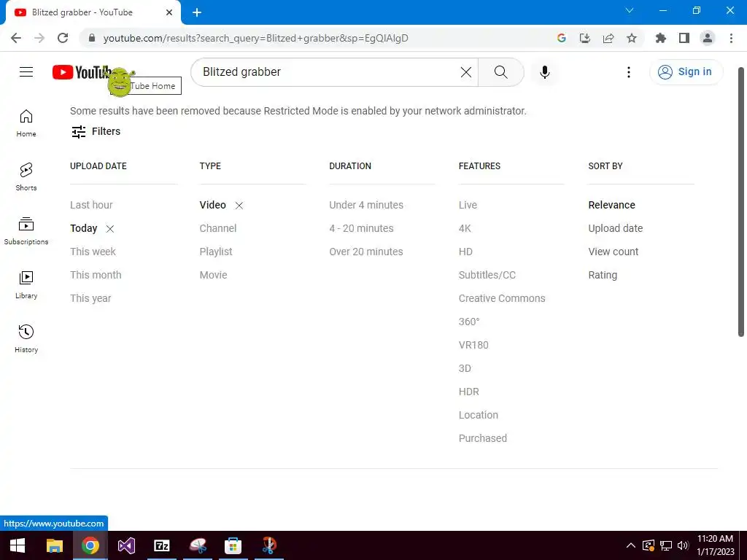Enable the Live feature filter
Viewport: 747px width, 560px height.
tap(468, 205)
